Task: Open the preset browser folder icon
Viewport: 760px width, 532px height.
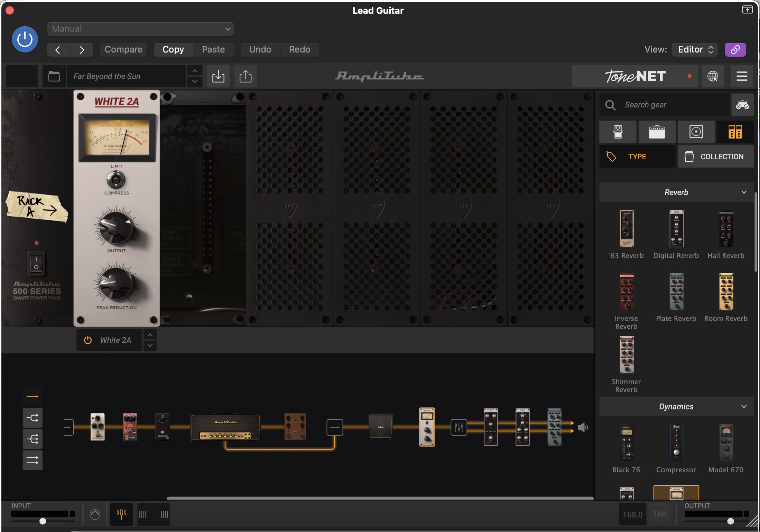Action: click(54, 76)
